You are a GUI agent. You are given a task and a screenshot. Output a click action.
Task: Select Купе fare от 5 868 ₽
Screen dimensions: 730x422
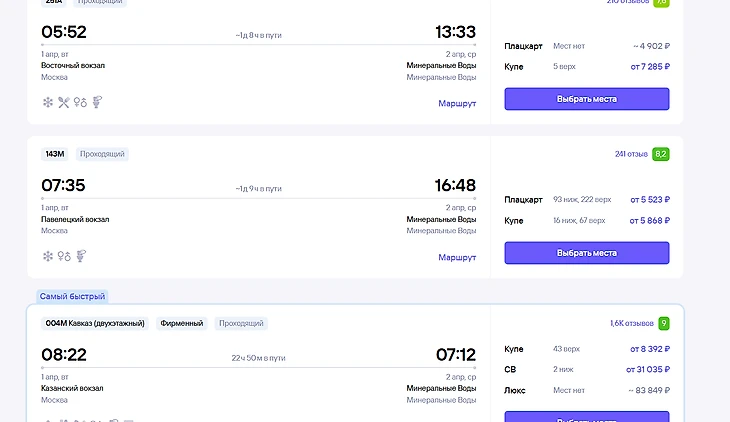coord(649,220)
